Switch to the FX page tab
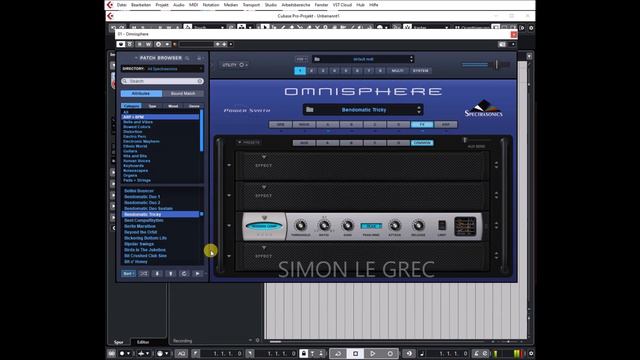This screenshot has height=360, width=640. [x=422, y=124]
